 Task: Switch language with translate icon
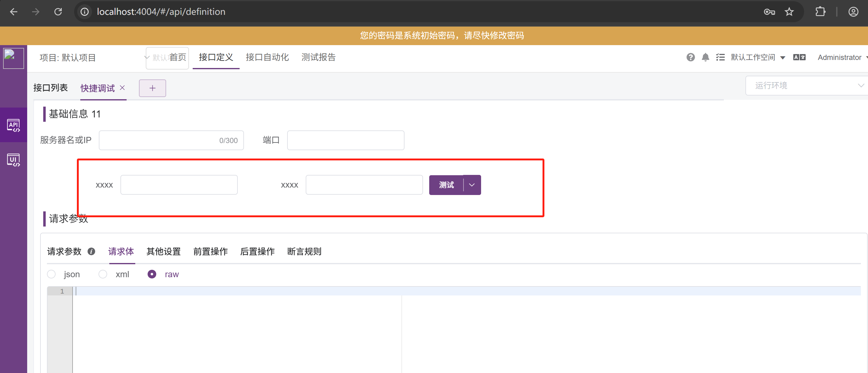[x=799, y=57]
